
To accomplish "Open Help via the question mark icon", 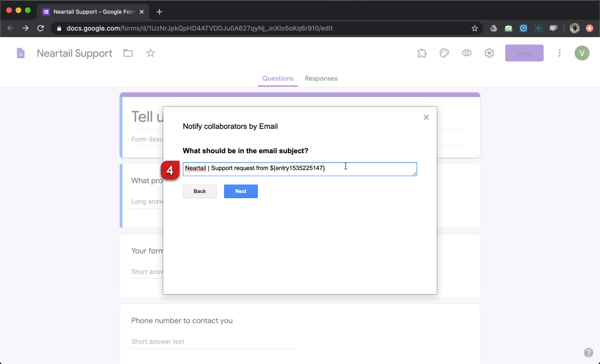I will pos(589,352).
